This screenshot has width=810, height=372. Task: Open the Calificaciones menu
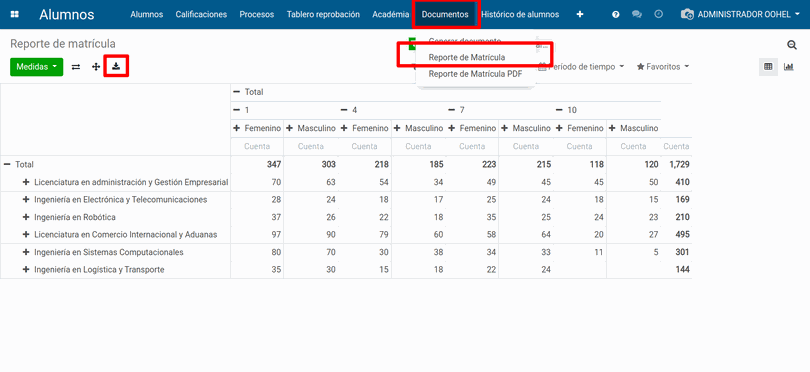click(x=201, y=14)
